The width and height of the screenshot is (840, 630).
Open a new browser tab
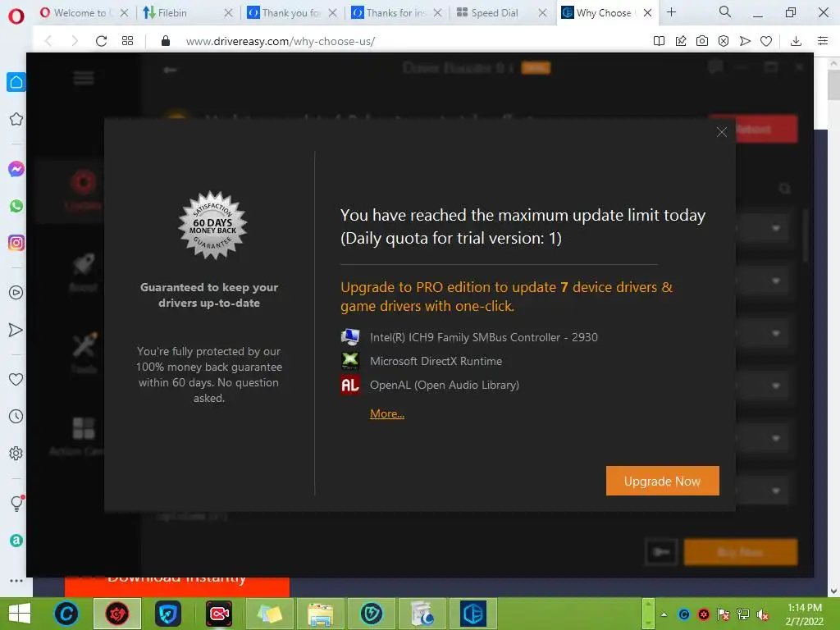coord(671,11)
